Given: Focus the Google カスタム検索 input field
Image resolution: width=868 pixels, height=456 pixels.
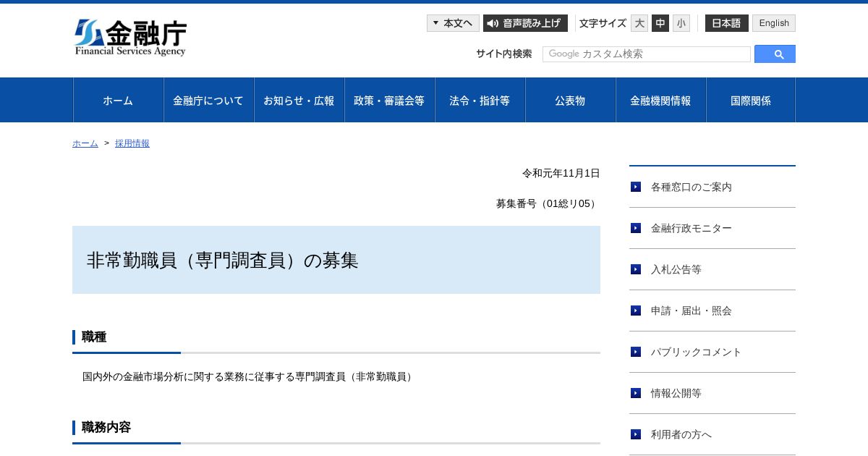Looking at the screenshot, I should (x=647, y=54).
